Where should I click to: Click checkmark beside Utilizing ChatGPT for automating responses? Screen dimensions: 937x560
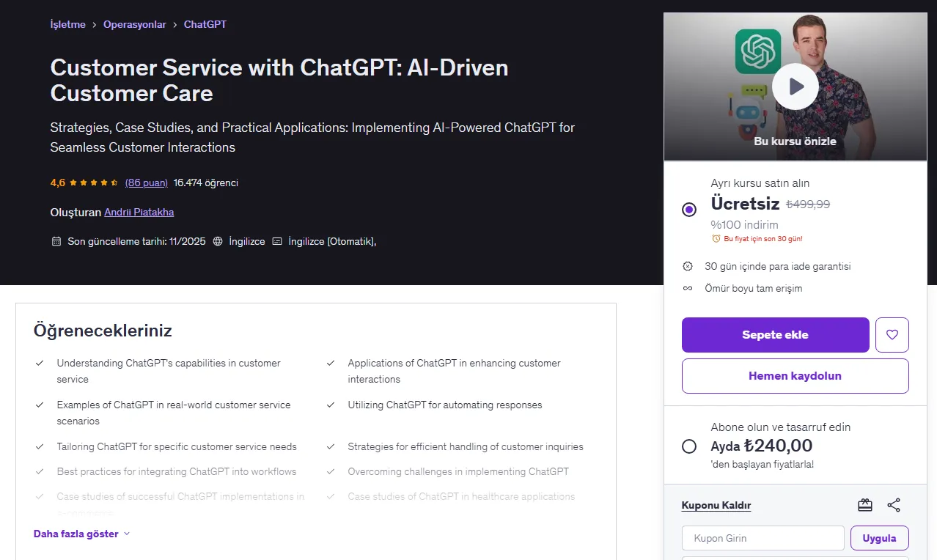click(x=331, y=405)
